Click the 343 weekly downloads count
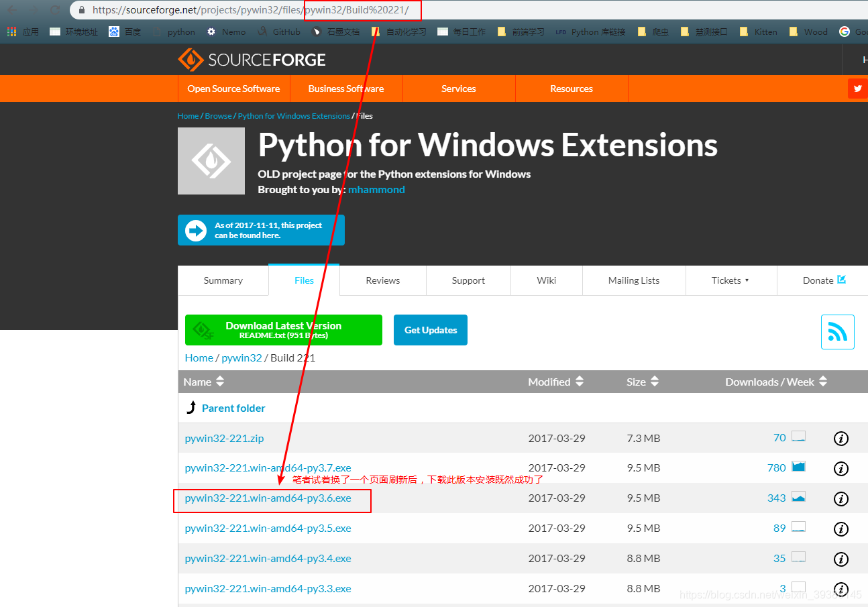This screenshot has height=607, width=868. tap(776, 498)
